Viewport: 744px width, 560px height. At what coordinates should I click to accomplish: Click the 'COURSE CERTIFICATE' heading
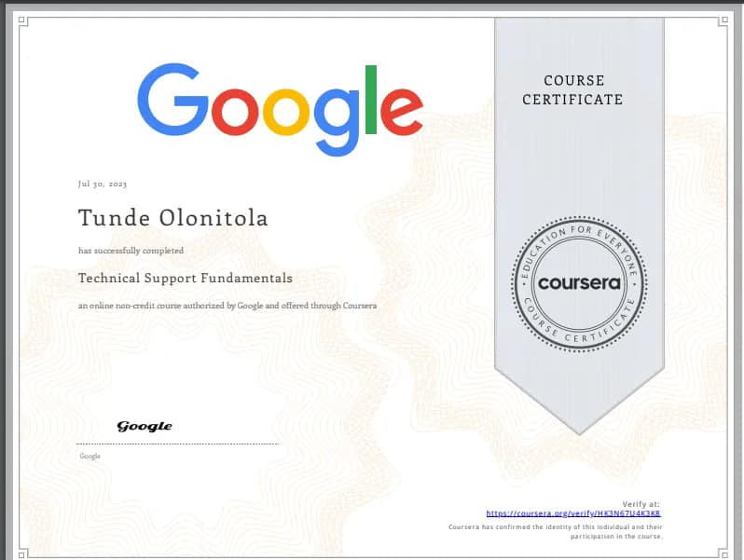[x=572, y=90]
